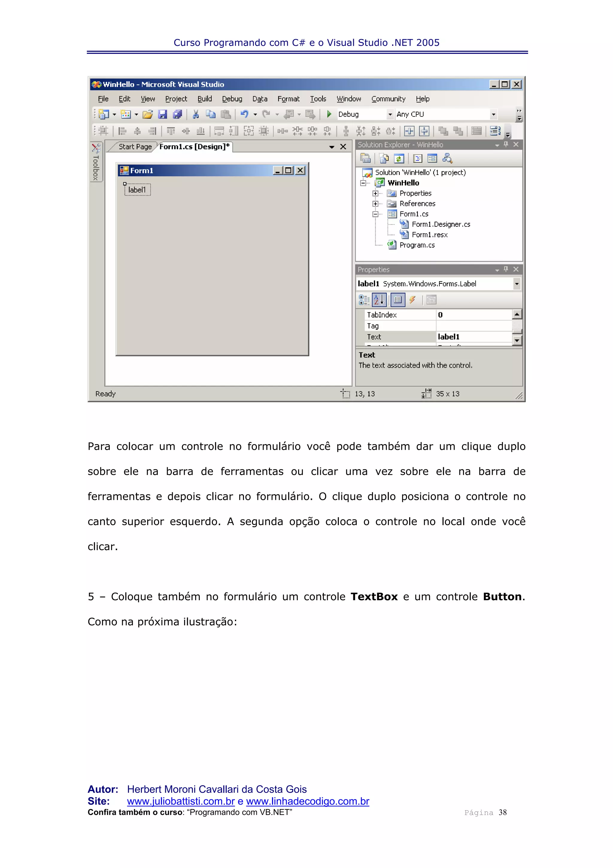Click the New Project toolbar icon
This screenshot has width=613, height=868.
pyautogui.click(x=104, y=114)
